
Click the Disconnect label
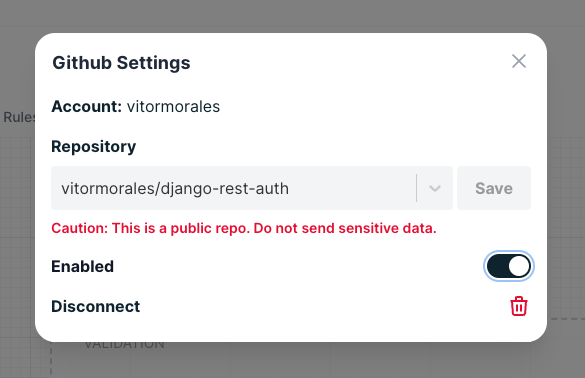pyautogui.click(x=96, y=306)
